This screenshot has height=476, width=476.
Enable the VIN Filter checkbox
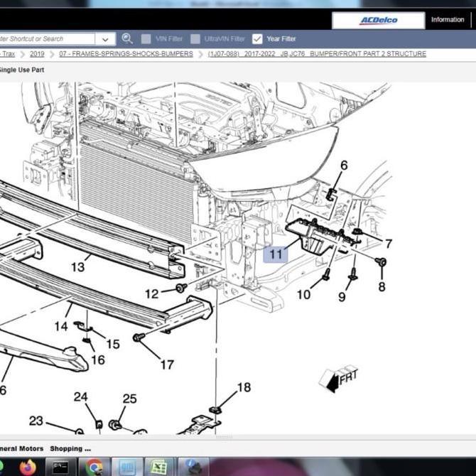click(x=146, y=39)
